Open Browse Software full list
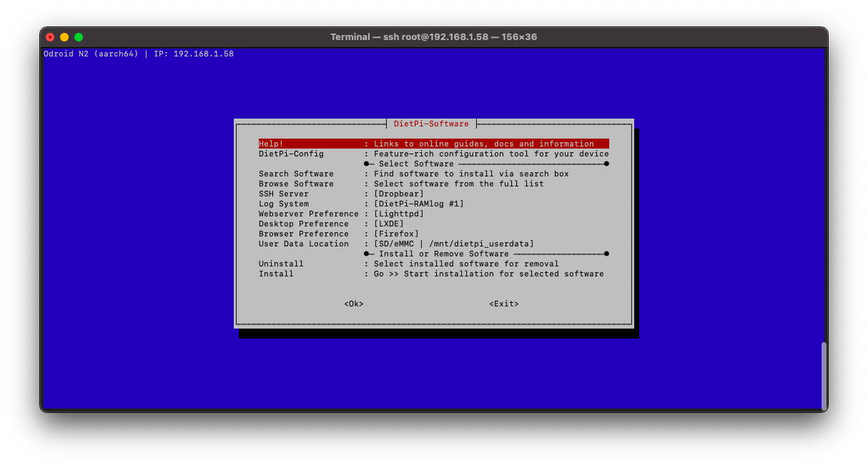Screen dimensions: 868x465 tap(433, 184)
